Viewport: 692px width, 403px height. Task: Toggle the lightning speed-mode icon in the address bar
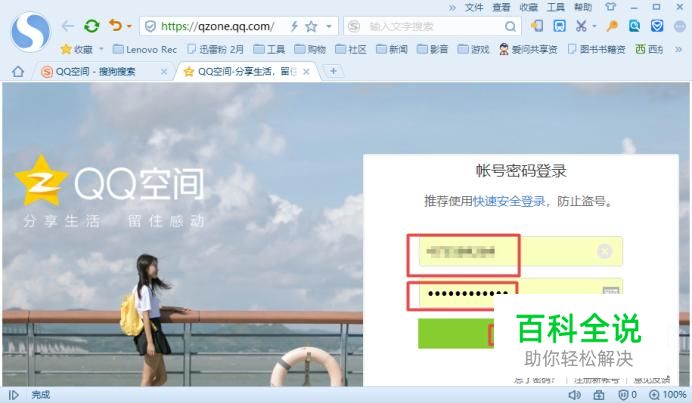(294, 26)
